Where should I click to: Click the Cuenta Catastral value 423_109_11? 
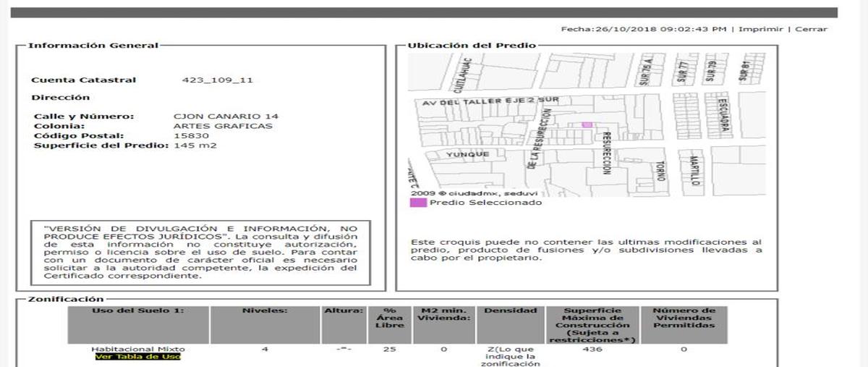click(217, 80)
